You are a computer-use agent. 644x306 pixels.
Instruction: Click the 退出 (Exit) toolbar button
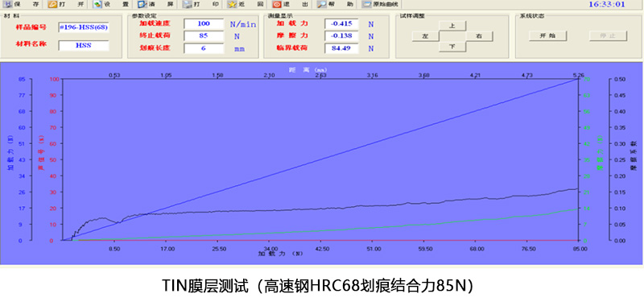pyautogui.click(x=291, y=5)
